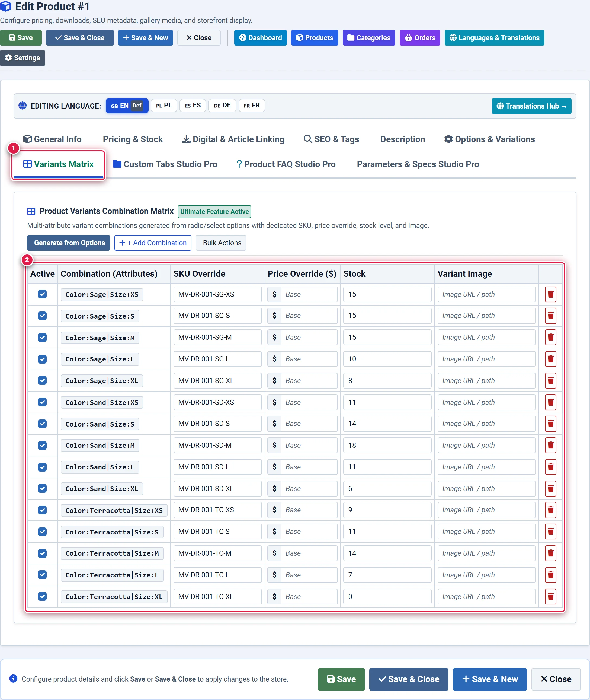Delete the Color:Terracotta|Size:S variant row

[x=550, y=532]
